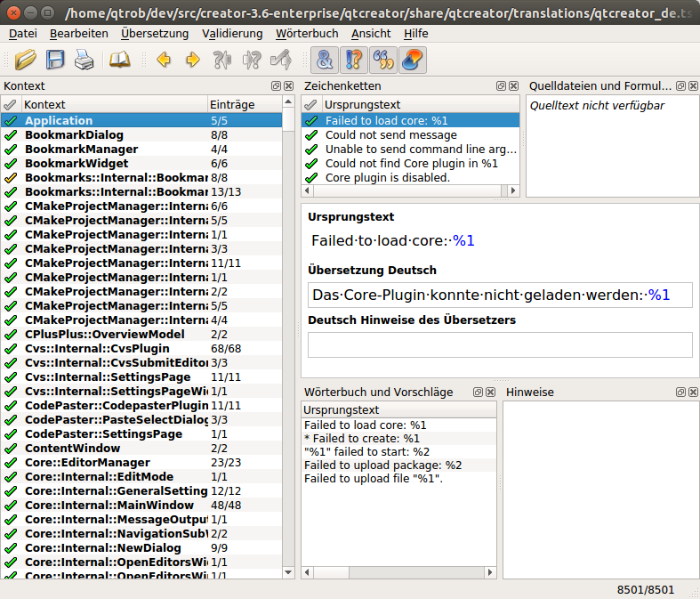This screenshot has height=599, width=700.
Task: Open the Übersetzung menu
Action: (x=155, y=34)
